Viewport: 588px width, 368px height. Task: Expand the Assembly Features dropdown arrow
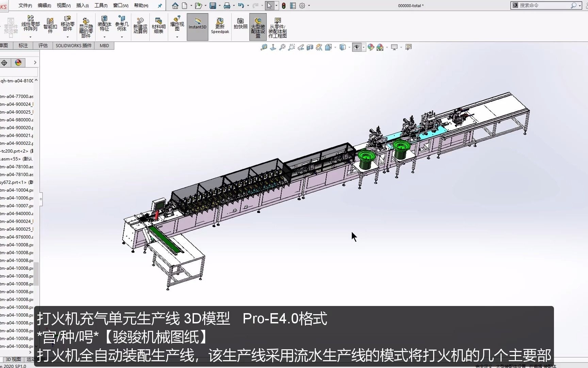[104, 37]
